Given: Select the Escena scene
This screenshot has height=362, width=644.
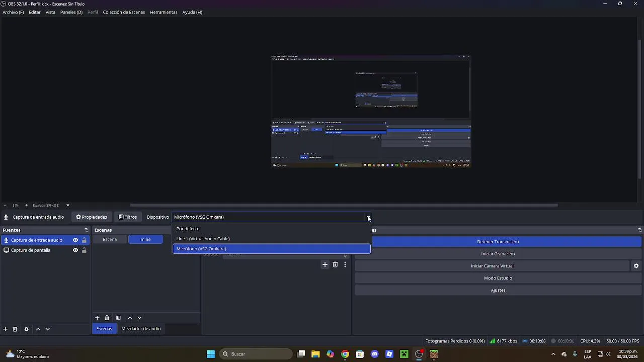Looking at the screenshot, I should [x=110, y=239].
